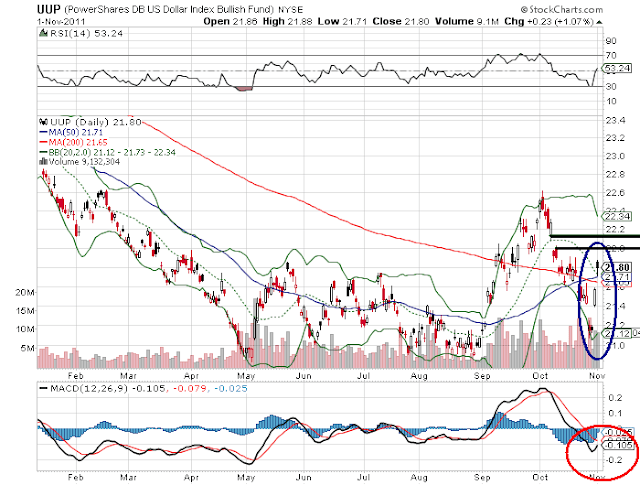Viewport: 640px width, 485px height.
Task: Click the Feb label under the price chart
Action: [x=76, y=376]
